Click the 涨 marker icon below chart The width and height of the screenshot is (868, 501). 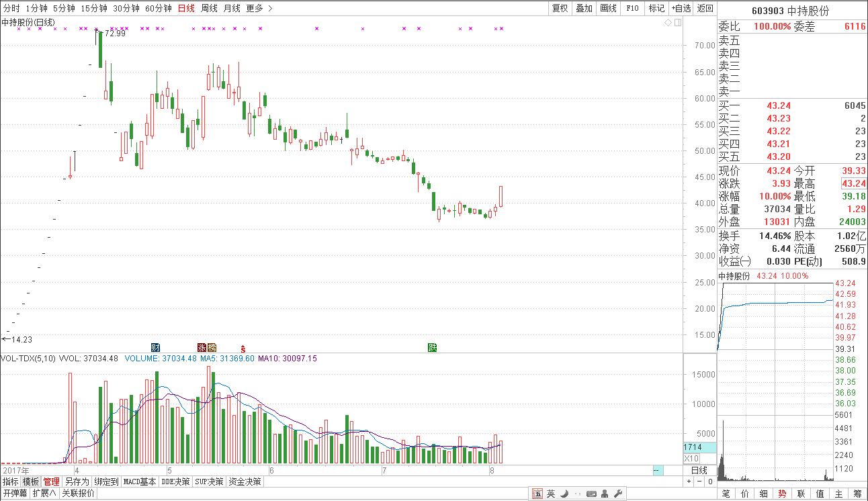tap(202, 347)
